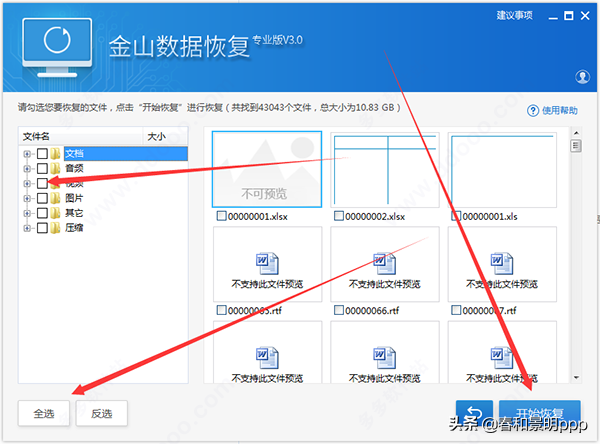600x444 pixels.
Task: Click the Word icon above 00000065.rtf
Action: click(x=267, y=263)
